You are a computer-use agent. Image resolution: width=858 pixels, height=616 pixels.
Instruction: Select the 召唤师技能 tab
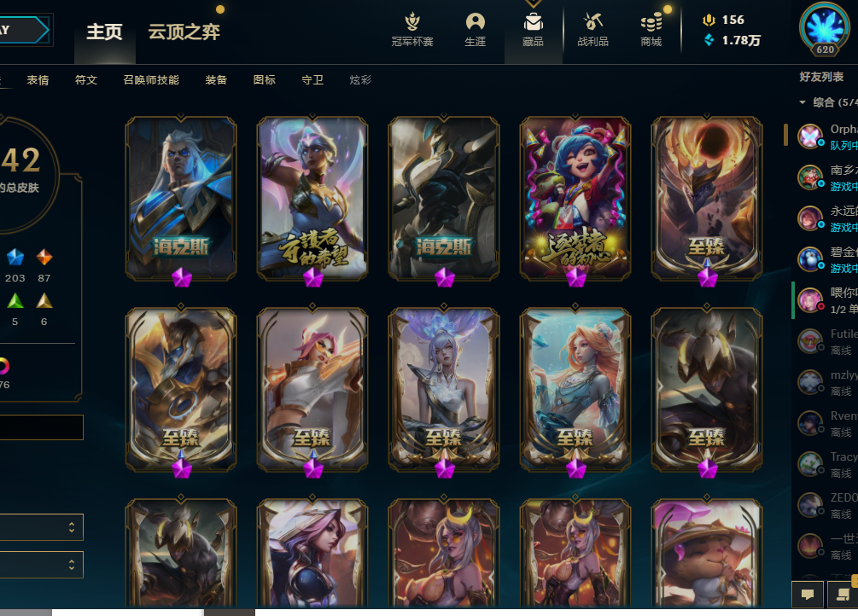point(151,80)
